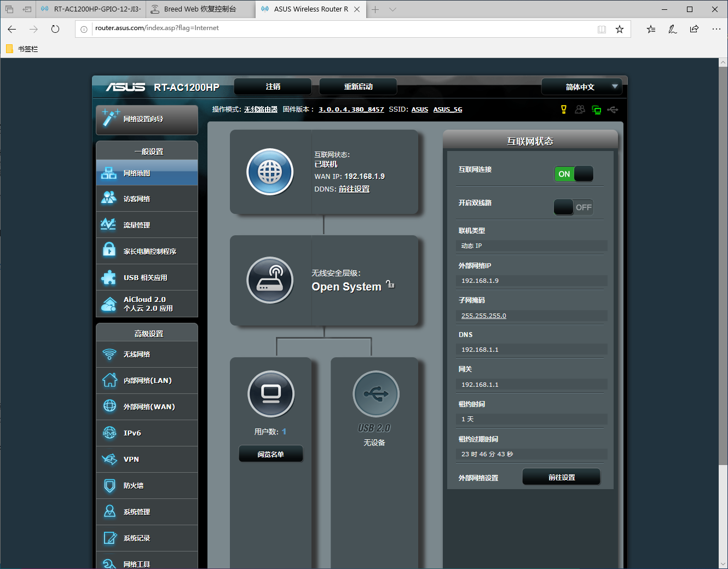Click firmware version 3.0.0.4.380_8457 link
The width and height of the screenshot is (728, 569).
(351, 109)
